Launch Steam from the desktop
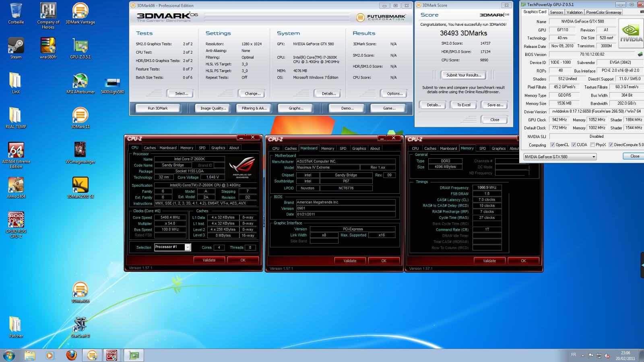This screenshot has height=362, width=644. click(x=16, y=48)
